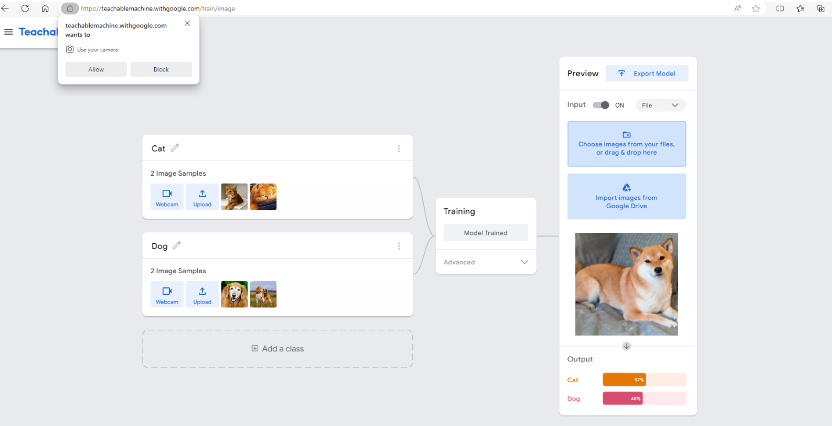
Task: Click Add a class box
Action: (277, 348)
